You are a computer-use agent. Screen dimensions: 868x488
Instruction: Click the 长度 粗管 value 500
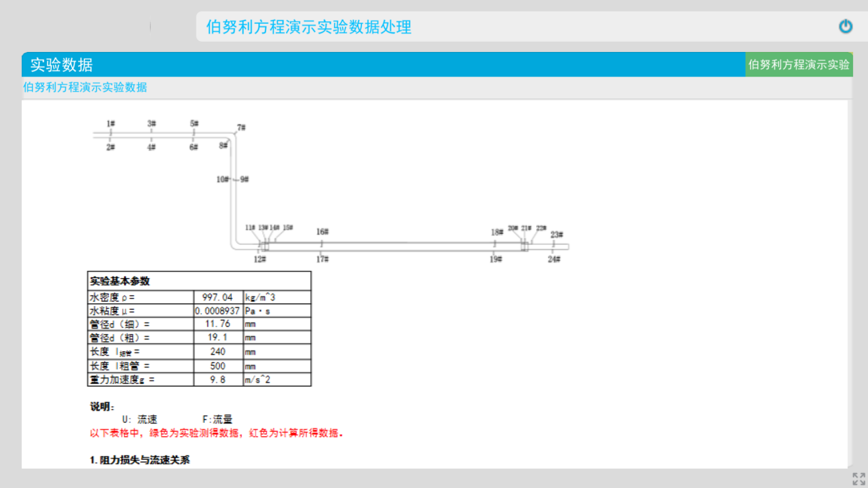tap(216, 365)
